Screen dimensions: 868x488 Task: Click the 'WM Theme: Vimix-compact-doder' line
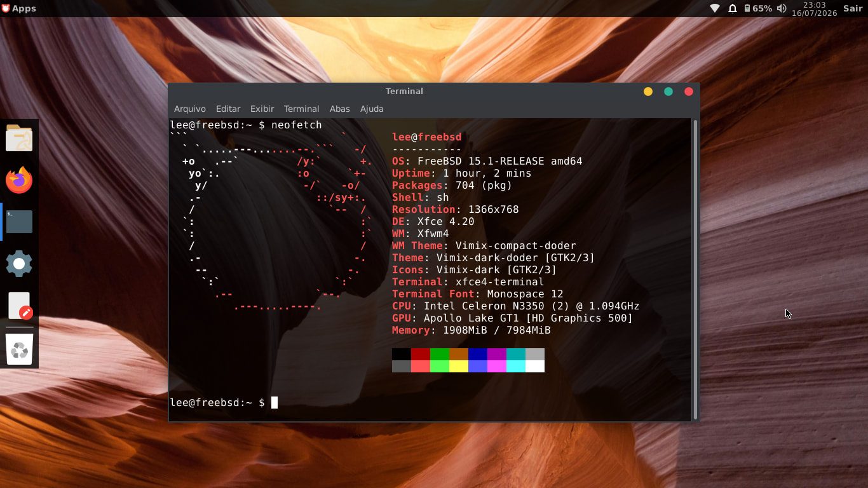point(484,246)
